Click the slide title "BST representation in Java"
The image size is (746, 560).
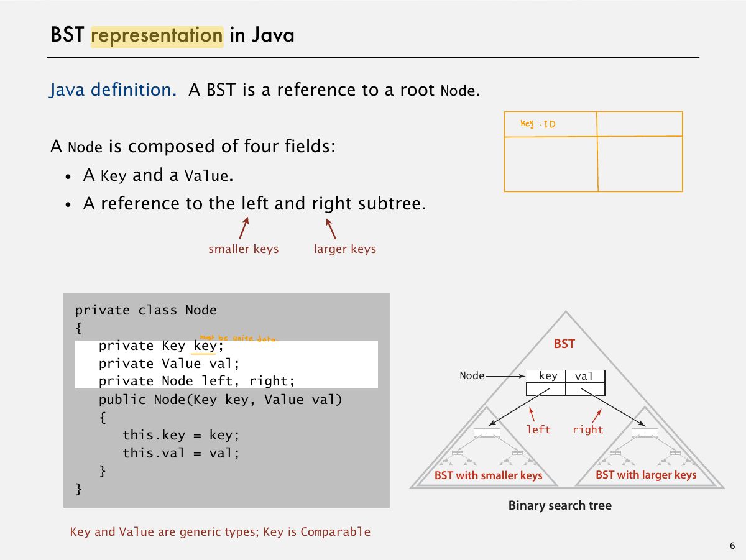pos(173,35)
